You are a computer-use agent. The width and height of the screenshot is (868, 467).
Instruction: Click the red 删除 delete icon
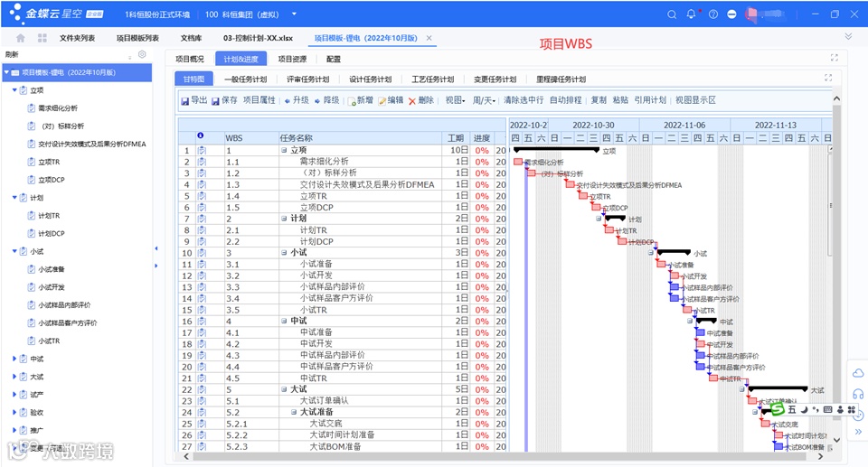[412, 101]
